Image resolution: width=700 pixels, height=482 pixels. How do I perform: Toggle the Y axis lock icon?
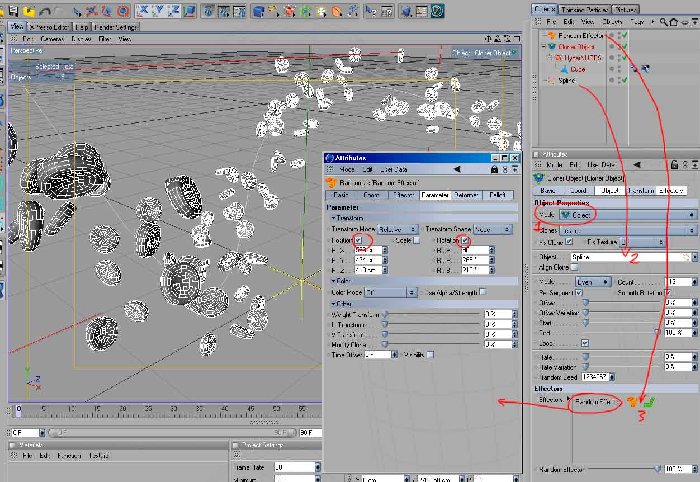pos(158,10)
